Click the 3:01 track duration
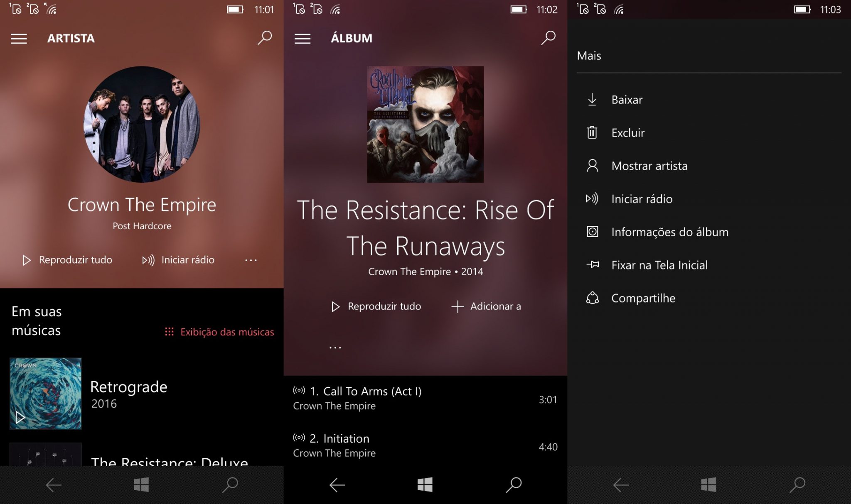This screenshot has width=851, height=504. 548,400
